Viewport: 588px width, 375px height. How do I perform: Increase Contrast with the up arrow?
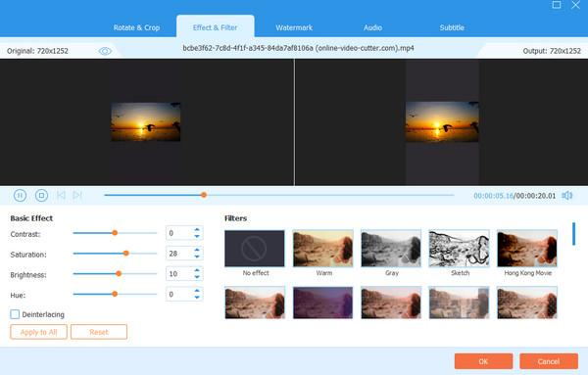[x=197, y=229]
